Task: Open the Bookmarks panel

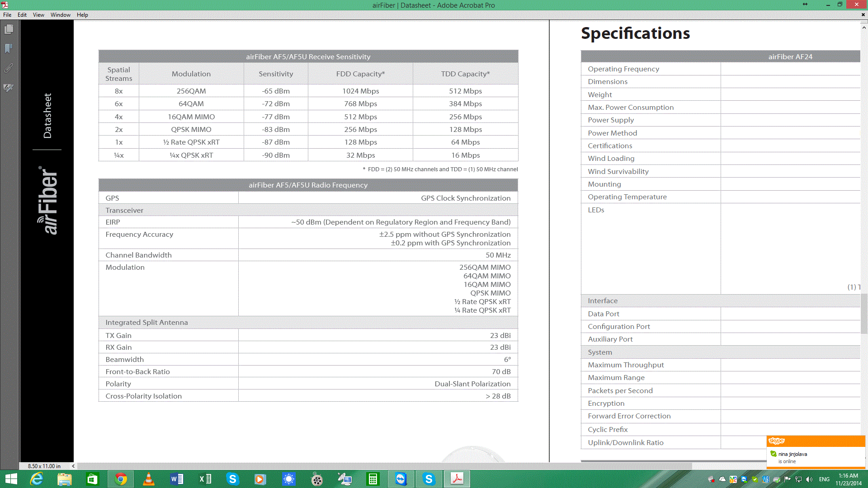Action: pyautogui.click(x=9, y=49)
